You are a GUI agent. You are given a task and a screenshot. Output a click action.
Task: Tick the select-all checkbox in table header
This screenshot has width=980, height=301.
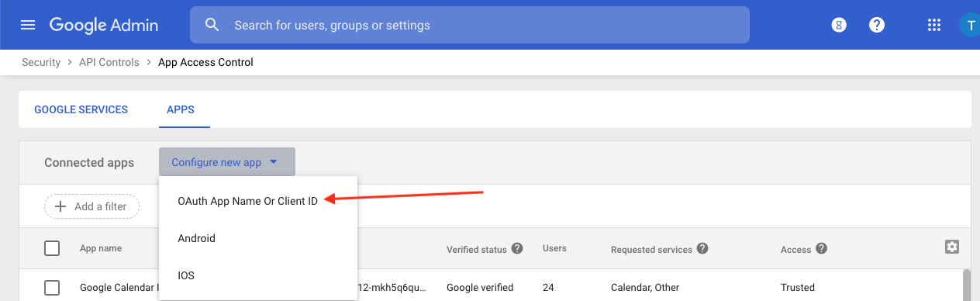[x=52, y=248]
